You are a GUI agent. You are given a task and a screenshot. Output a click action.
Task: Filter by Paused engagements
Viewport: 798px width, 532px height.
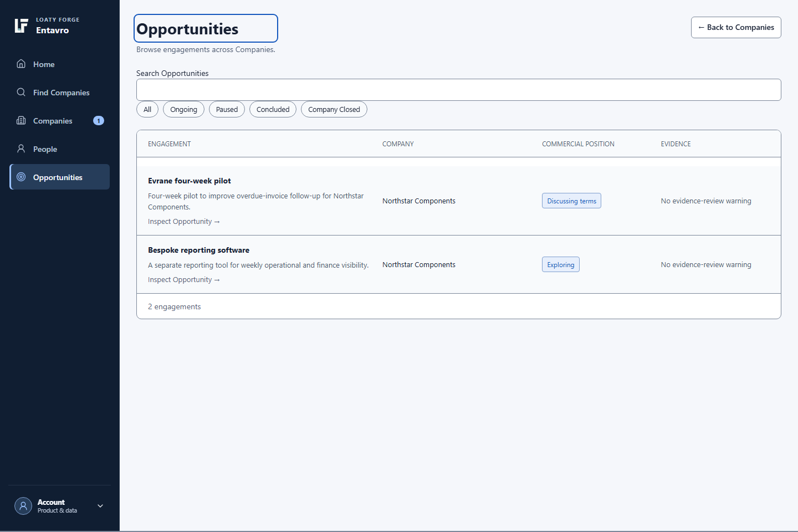(227, 109)
